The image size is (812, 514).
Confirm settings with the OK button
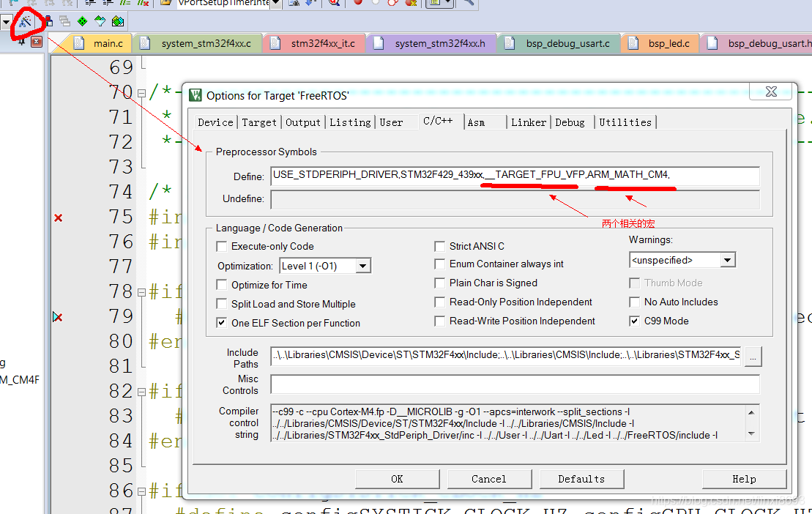coord(397,479)
